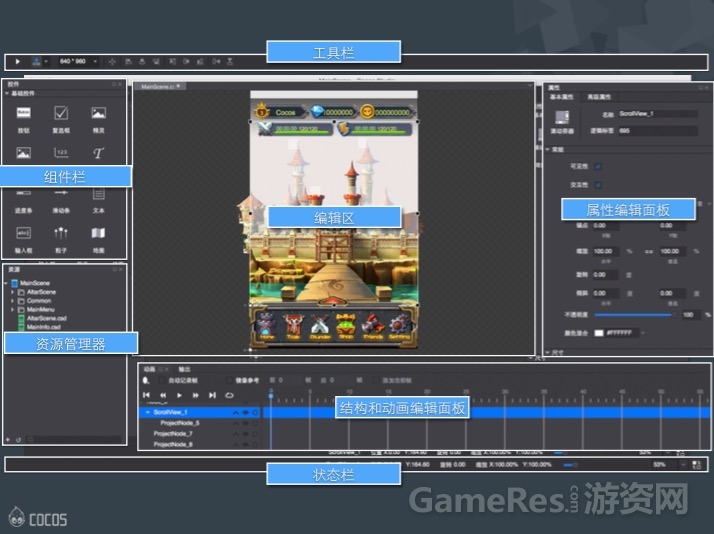The height and width of the screenshot is (534, 714).
Task: Select AltarScene.csd file in resources
Action: pos(42,318)
